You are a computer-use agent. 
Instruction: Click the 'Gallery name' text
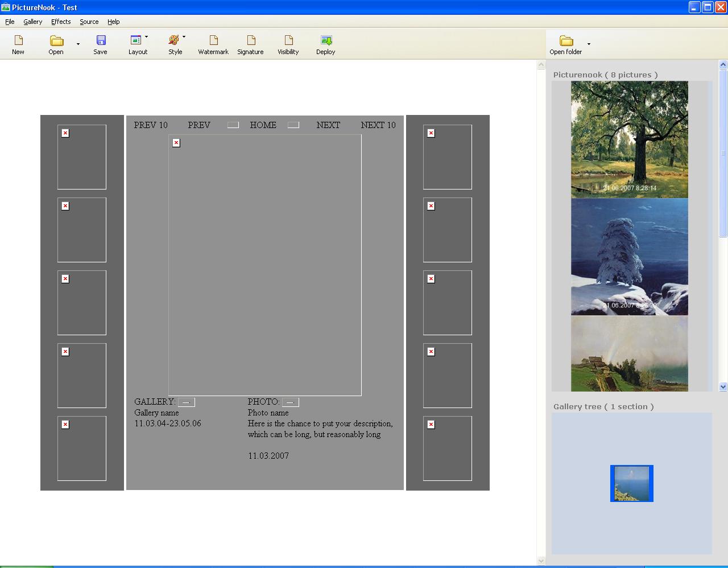pos(156,413)
